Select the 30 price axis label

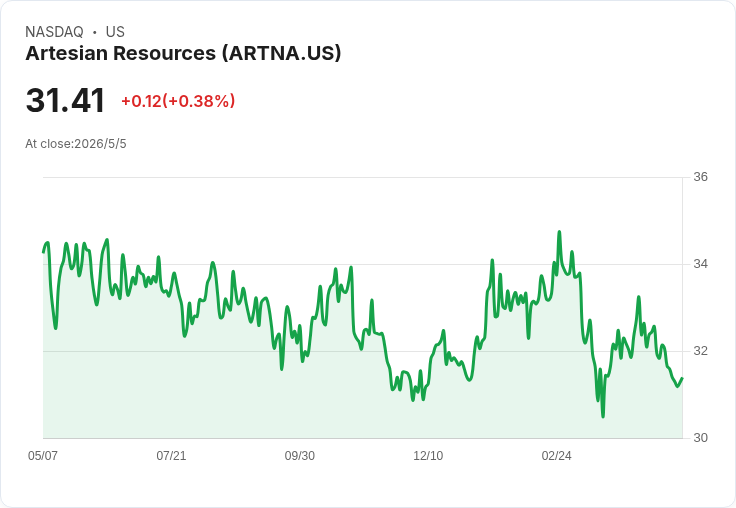(700, 438)
